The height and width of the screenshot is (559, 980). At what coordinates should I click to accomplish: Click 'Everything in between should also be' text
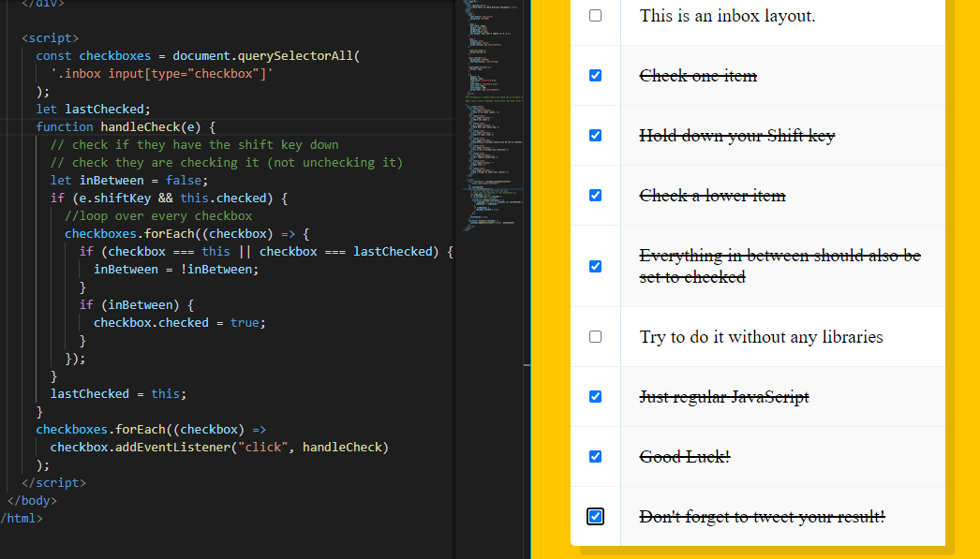coord(780,256)
